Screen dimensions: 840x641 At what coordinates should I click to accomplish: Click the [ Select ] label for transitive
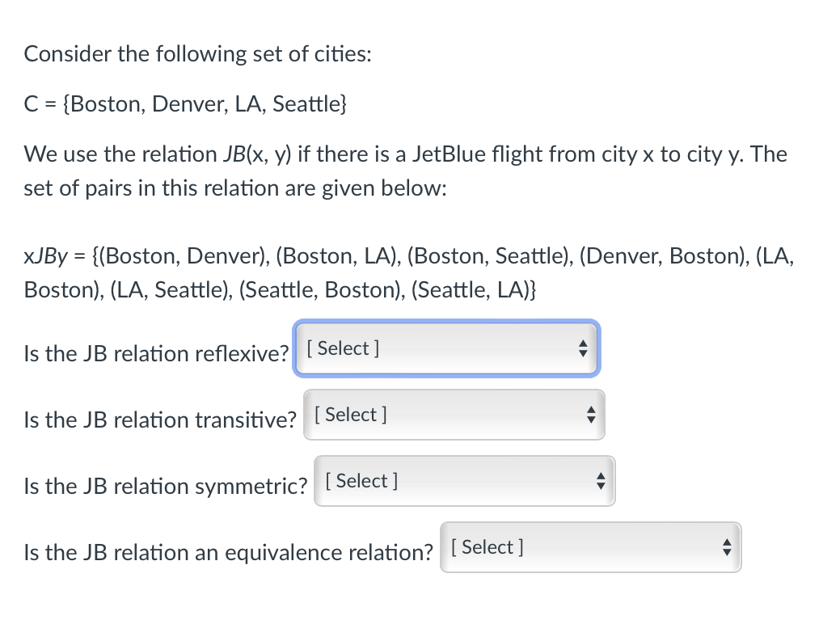pos(350,414)
